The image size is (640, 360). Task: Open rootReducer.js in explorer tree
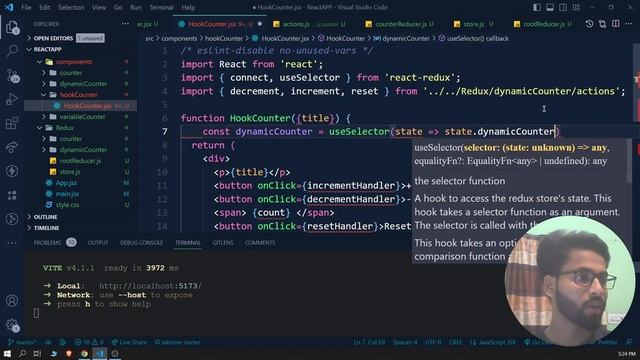(x=80, y=161)
